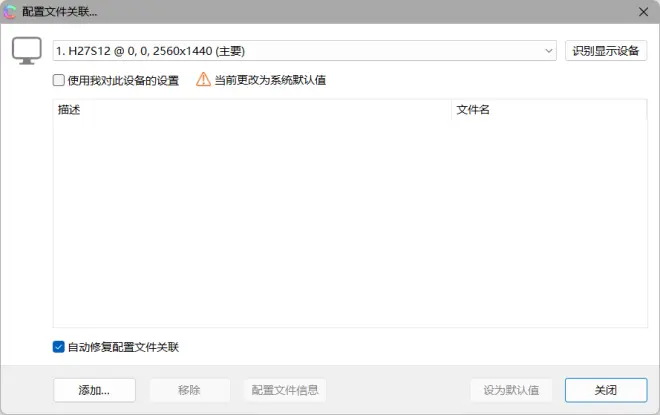Click the monitor display icon

pyautogui.click(x=27, y=51)
